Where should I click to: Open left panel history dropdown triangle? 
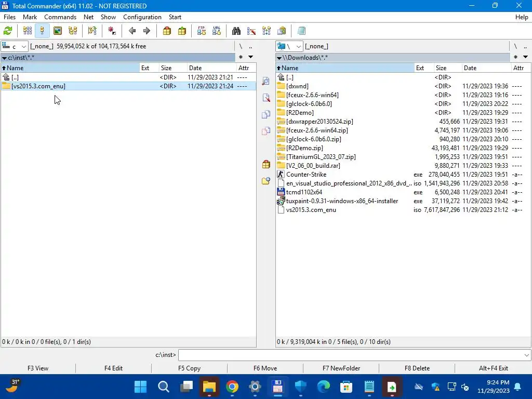(x=251, y=57)
